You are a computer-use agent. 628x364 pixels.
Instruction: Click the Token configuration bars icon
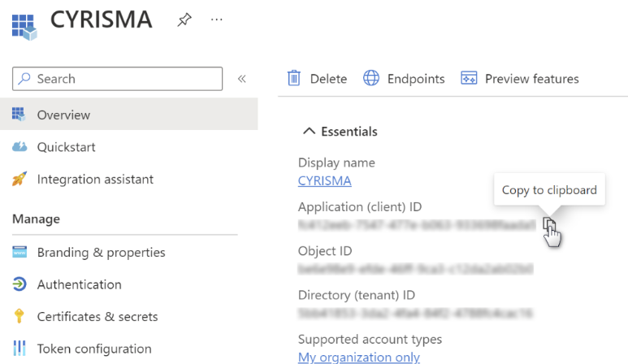(x=19, y=348)
